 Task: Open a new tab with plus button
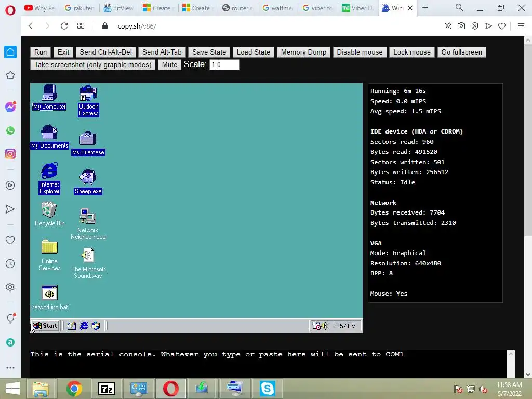coord(425,8)
